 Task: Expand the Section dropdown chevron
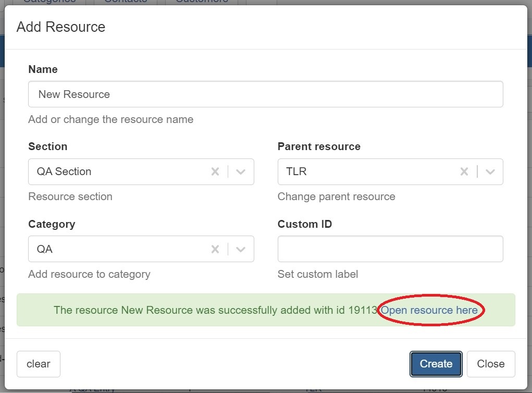[x=241, y=171]
